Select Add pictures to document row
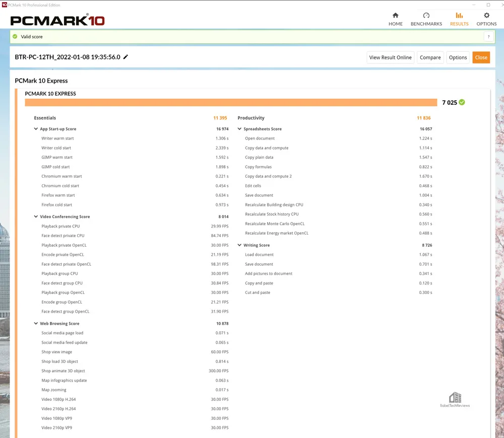Viewport: 504px width, 438px height. [338, 273]
